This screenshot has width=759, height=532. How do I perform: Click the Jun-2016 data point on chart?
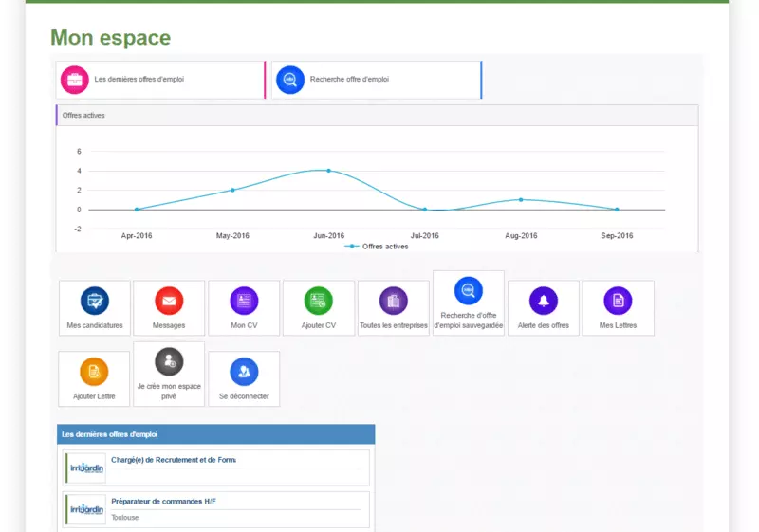[328, 171]
